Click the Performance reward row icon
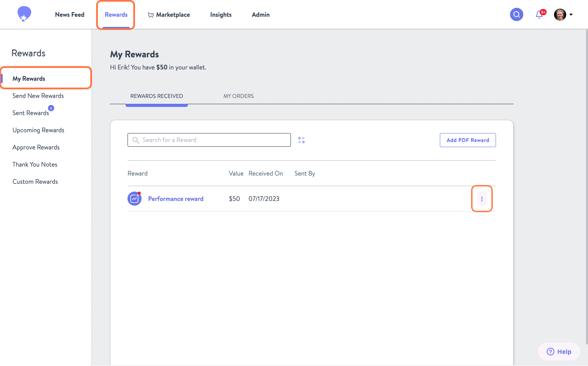This screenshot has width=588, height=366. tap(135, 199)
